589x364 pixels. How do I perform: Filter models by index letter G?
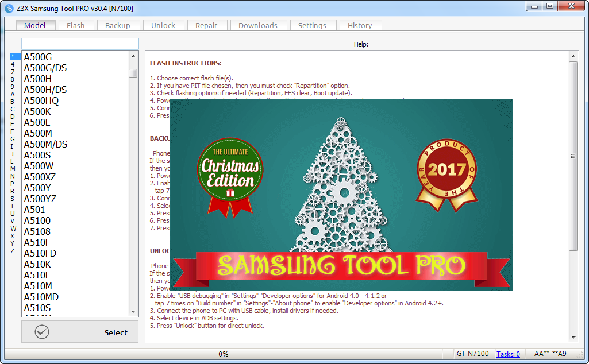point(13,139)
